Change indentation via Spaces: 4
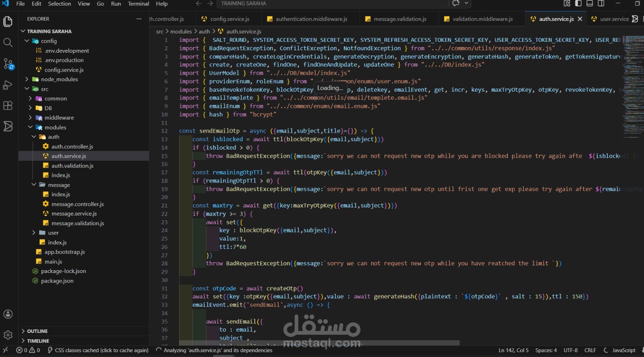The width and height of the screenshot is (644, 357). [x=546, y=350]
